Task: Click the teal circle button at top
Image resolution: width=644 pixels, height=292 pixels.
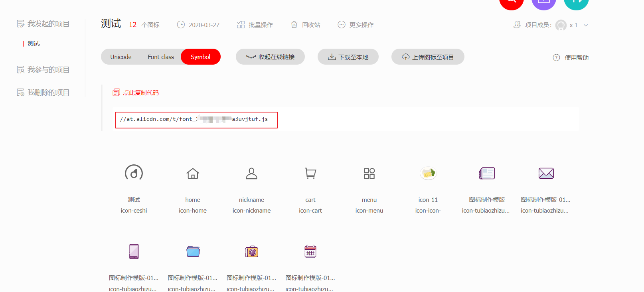Action: tap(576, 2)
